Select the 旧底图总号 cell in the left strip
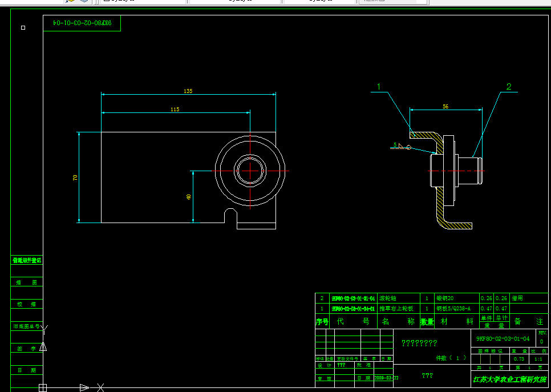This screenshot has width=551, height=392. point(27,326)
